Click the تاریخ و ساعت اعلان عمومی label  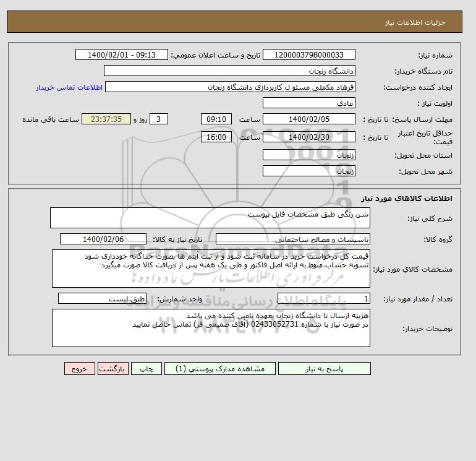point(216,55)
